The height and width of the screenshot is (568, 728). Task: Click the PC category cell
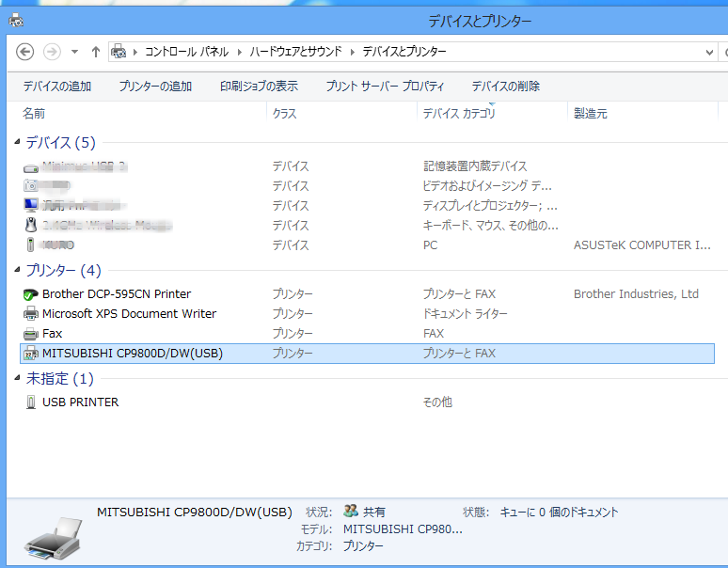coord(430,245)
